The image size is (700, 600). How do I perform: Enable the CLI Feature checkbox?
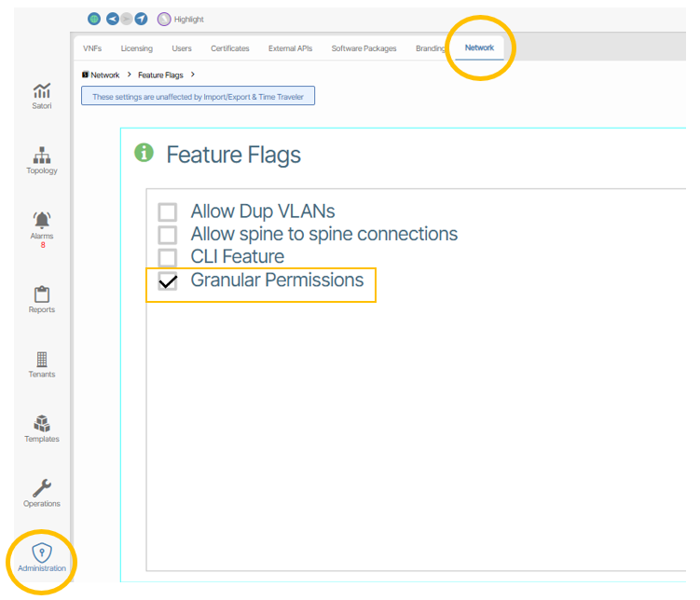pos(168,257)
